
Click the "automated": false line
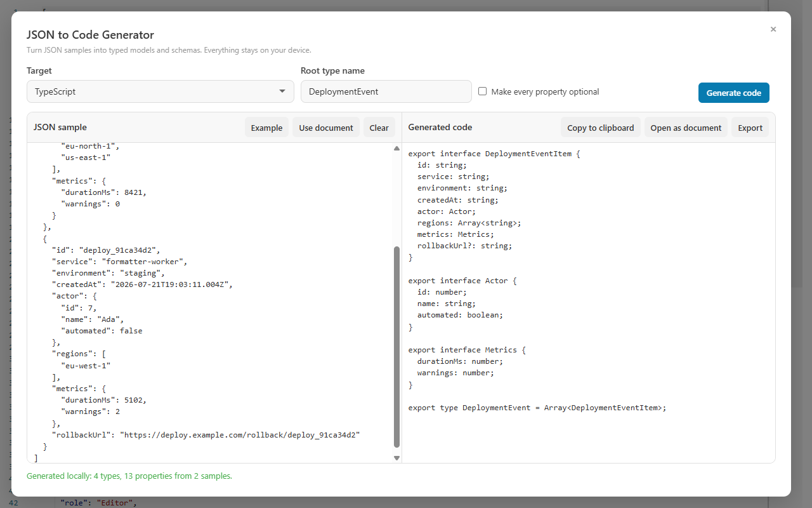tap(101, 331)
